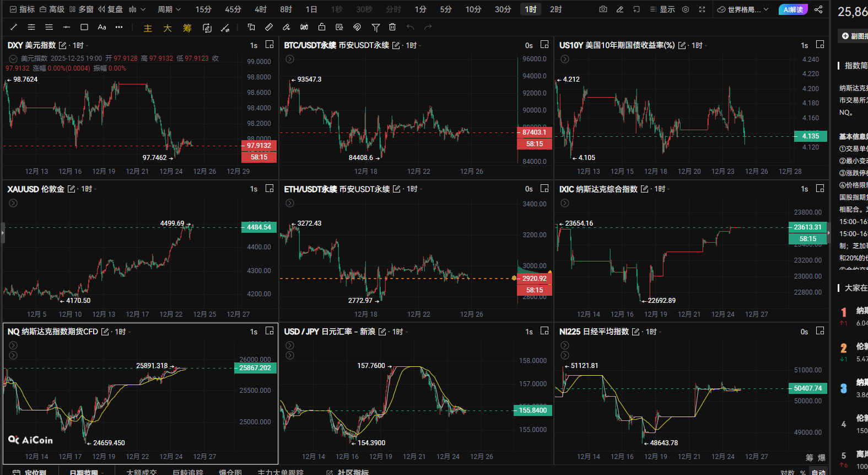This screenshot has height=475, width=868.
Task: Enter fullscreen mode from the top toolbar
Action: pyautogui.click(x=702, y=9)
